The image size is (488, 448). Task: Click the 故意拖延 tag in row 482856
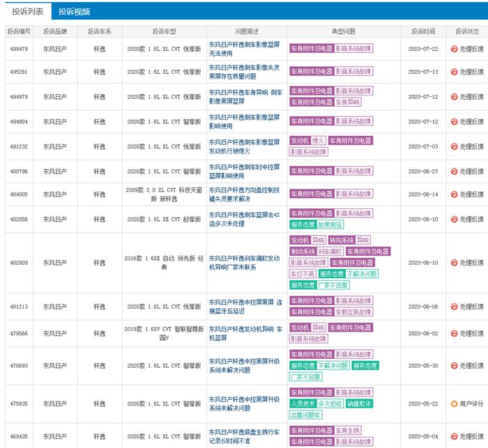click(330, 224)
